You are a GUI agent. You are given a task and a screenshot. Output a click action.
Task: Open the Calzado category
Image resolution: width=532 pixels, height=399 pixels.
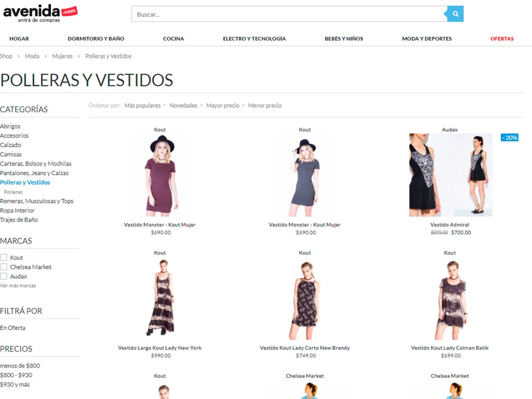11,145
